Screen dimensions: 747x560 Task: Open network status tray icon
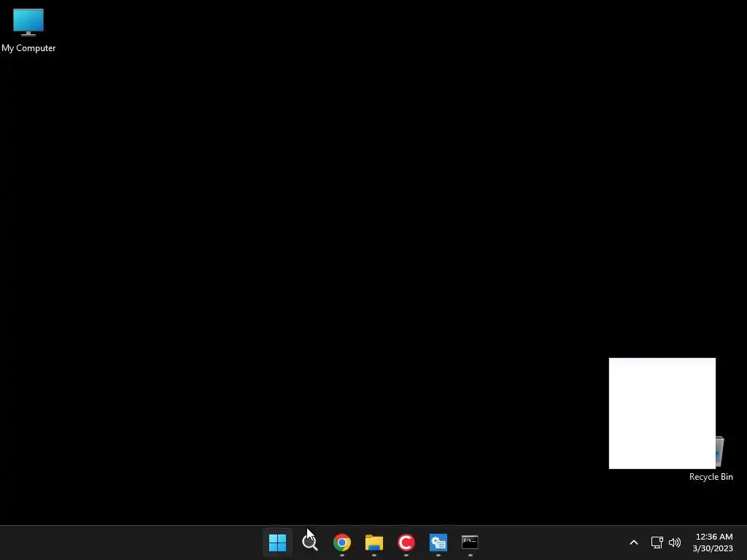coord(657,542)
